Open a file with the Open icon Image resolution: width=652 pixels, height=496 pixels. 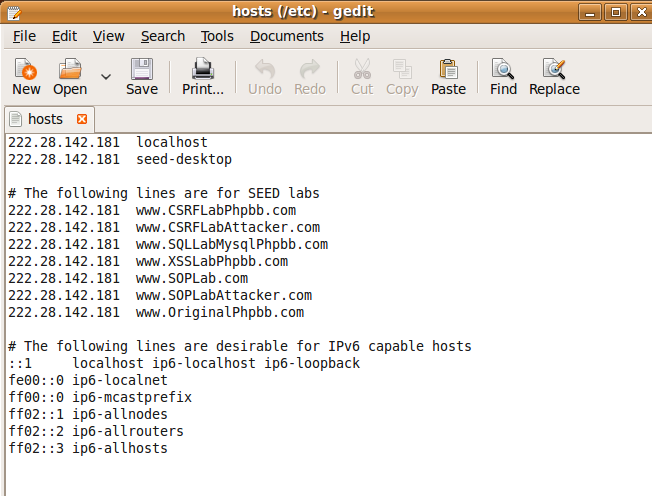pos(70,69)
